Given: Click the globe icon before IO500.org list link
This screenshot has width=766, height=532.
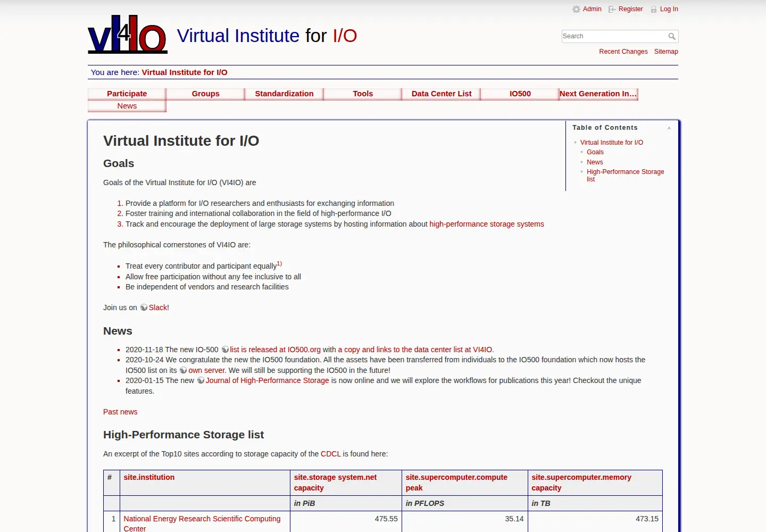Looking at the screenshot, I should pos(225,350).
